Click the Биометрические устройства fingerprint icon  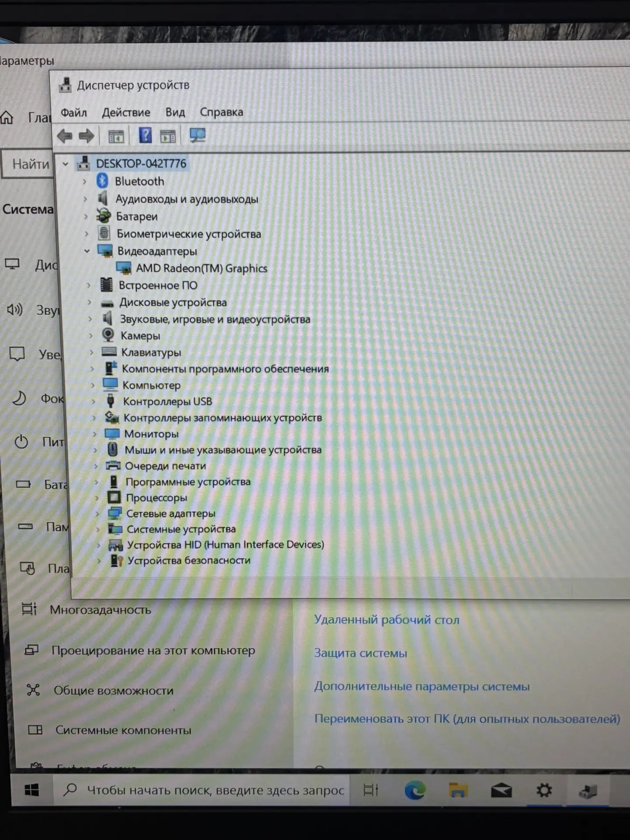coord(104,233)
